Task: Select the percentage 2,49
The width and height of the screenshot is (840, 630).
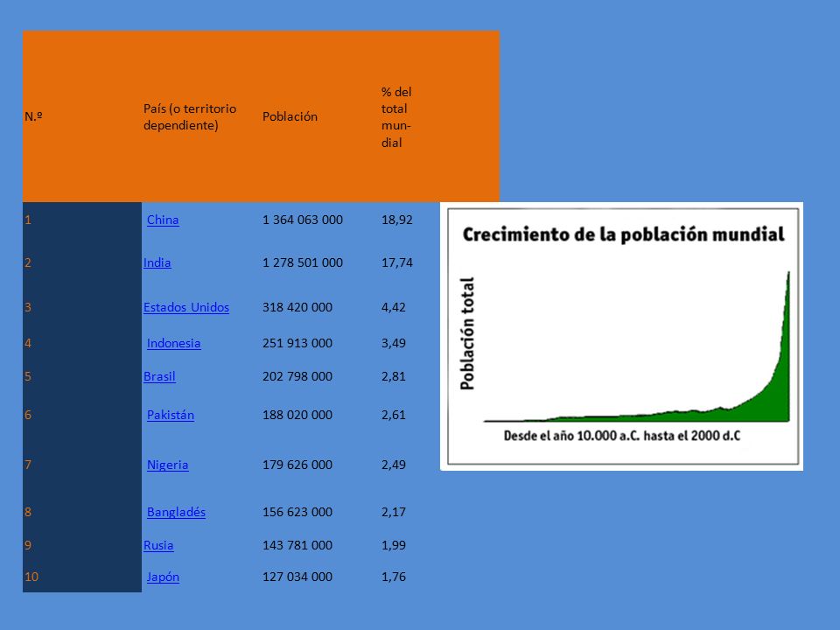Action: click(393, 465)
